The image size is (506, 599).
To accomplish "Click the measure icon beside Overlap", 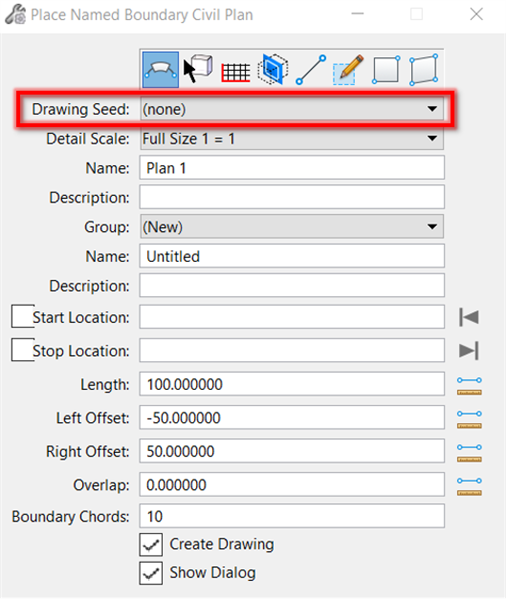I will point(469,486).
